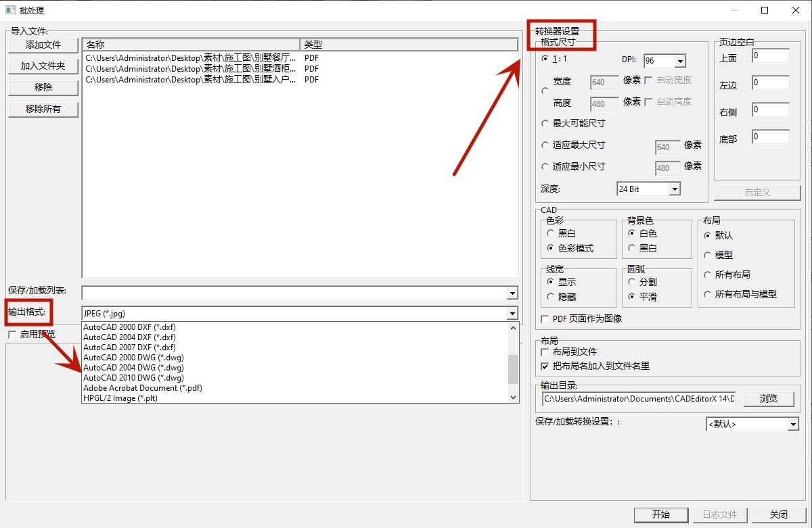Enable the 启用预览 checkbox
The image size is (812, 528).
[x=12, y=334]
